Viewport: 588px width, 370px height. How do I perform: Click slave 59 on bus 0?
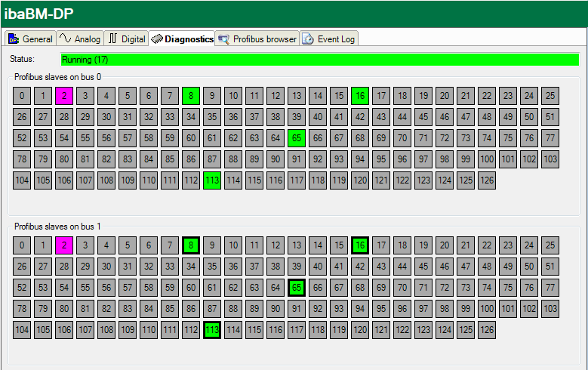click(x=170, y=137)
